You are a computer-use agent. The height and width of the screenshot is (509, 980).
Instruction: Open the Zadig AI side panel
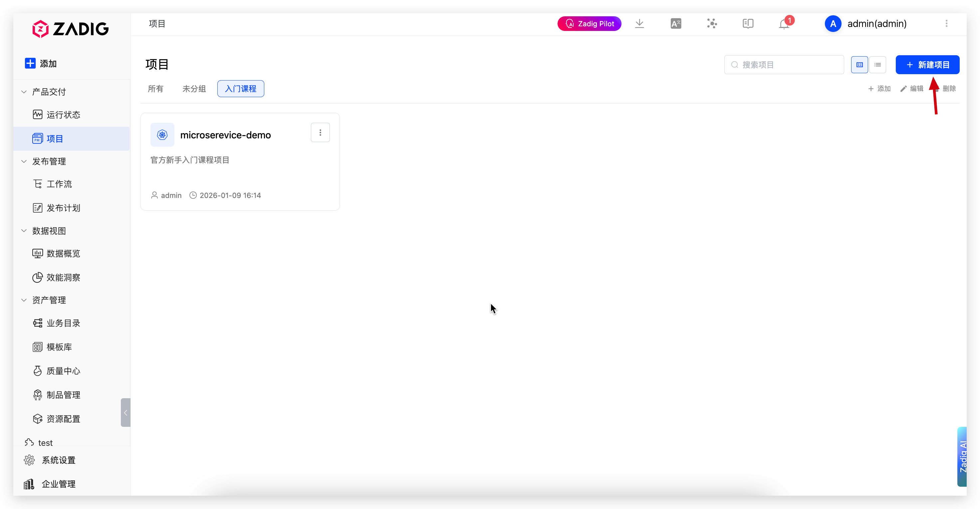point(962,456)
